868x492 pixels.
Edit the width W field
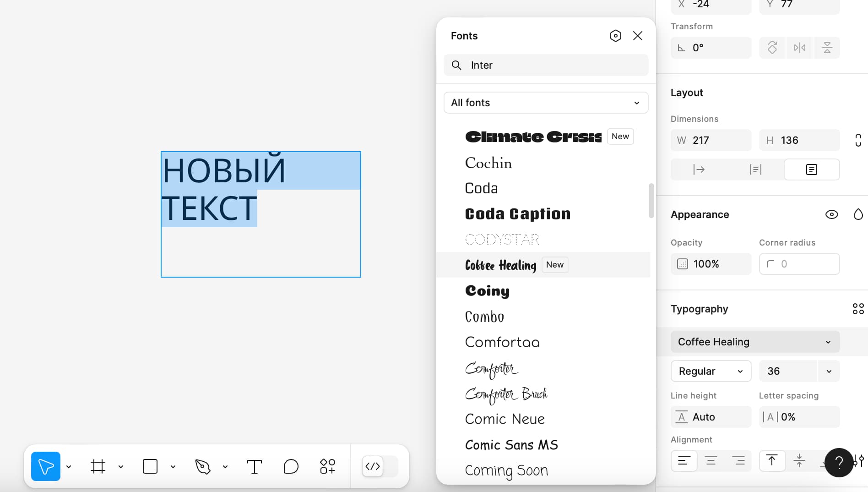(711, 140)
